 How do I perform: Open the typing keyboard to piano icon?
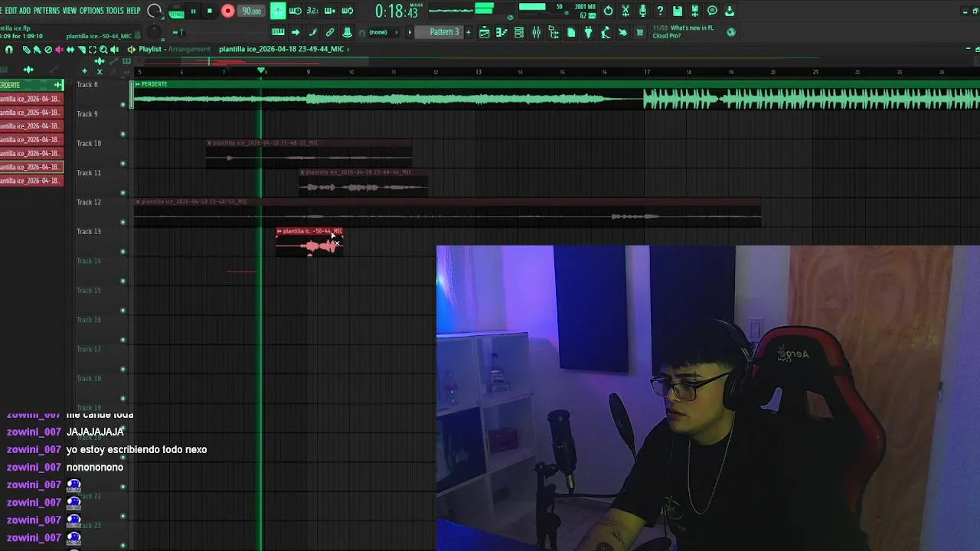(278, 32)
